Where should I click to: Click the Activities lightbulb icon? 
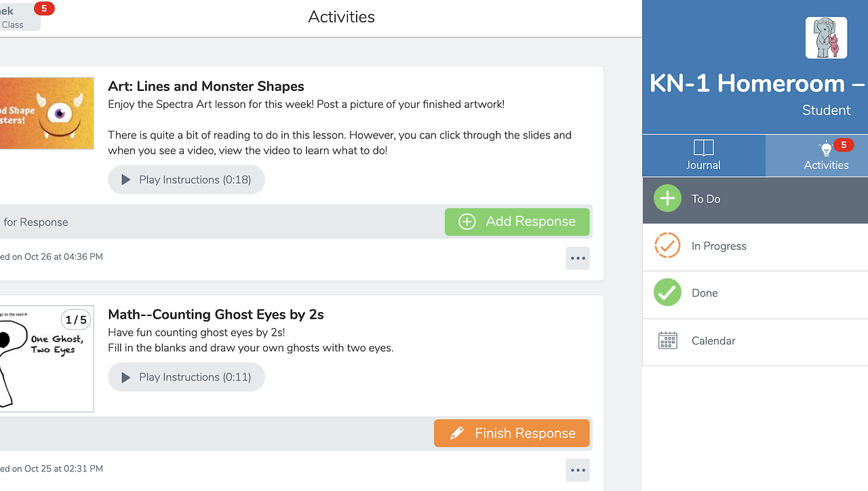click(x=825, y=149)
